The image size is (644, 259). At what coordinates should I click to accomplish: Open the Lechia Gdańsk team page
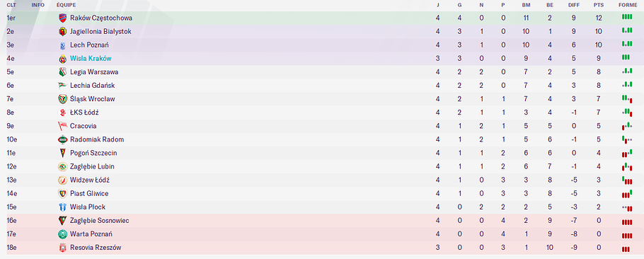(x=93, y=86)
